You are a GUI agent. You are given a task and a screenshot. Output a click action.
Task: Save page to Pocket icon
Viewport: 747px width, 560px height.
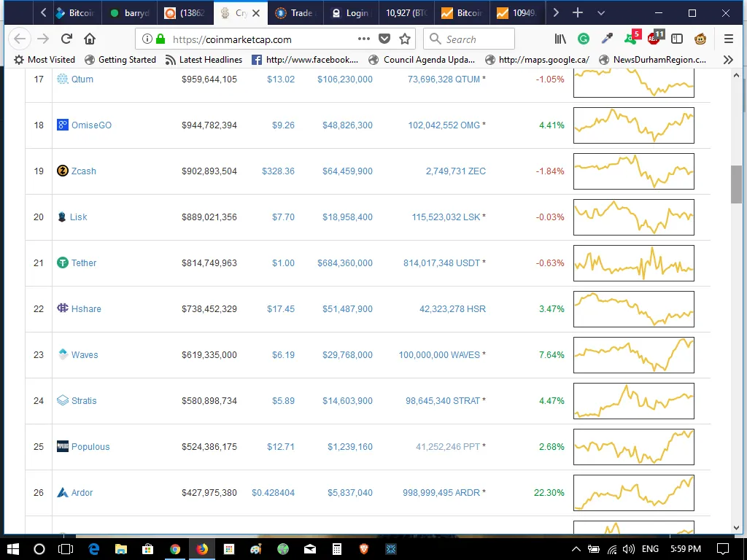pos(384,39)
